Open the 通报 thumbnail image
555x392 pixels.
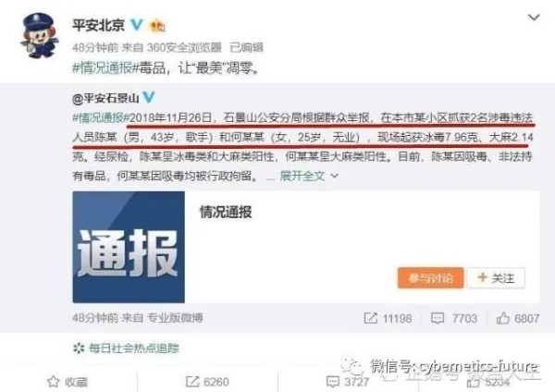(129, 247)
